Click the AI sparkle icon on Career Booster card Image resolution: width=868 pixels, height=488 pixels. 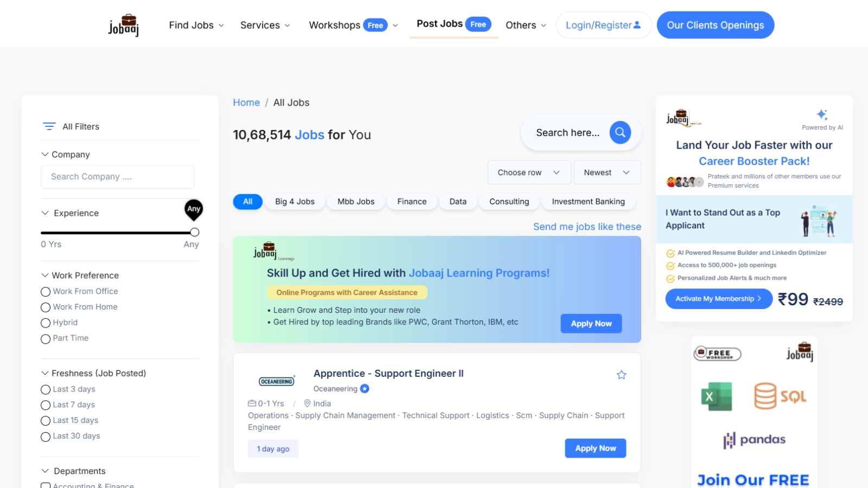click(x=822, y=114)
